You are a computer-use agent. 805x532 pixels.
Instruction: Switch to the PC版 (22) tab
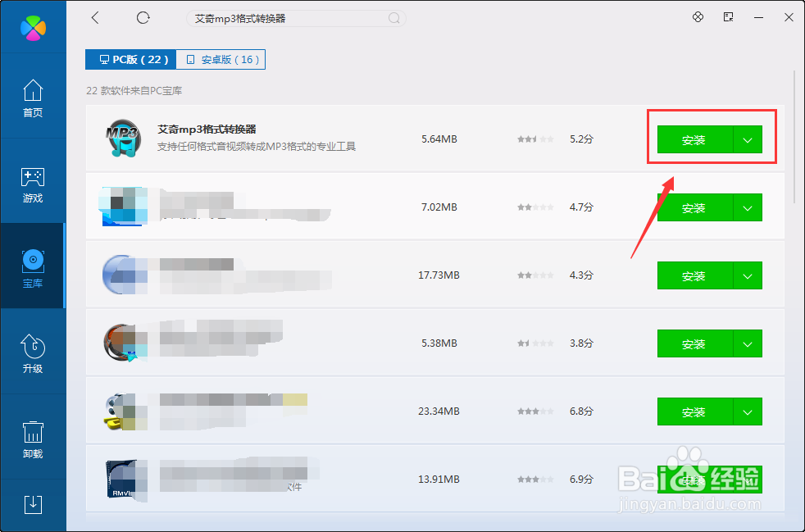[131, 60]
